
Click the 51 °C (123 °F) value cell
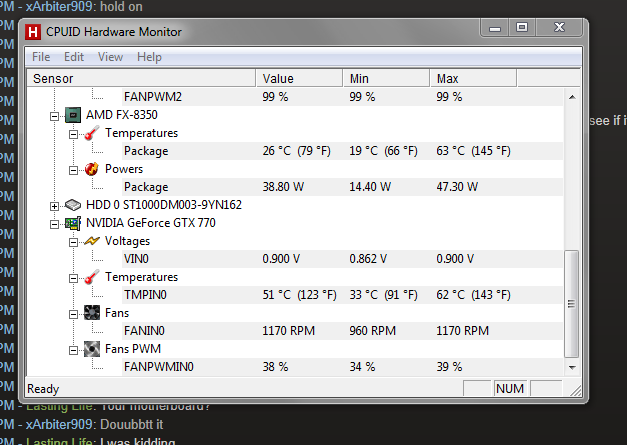click(x=300, y=295)
